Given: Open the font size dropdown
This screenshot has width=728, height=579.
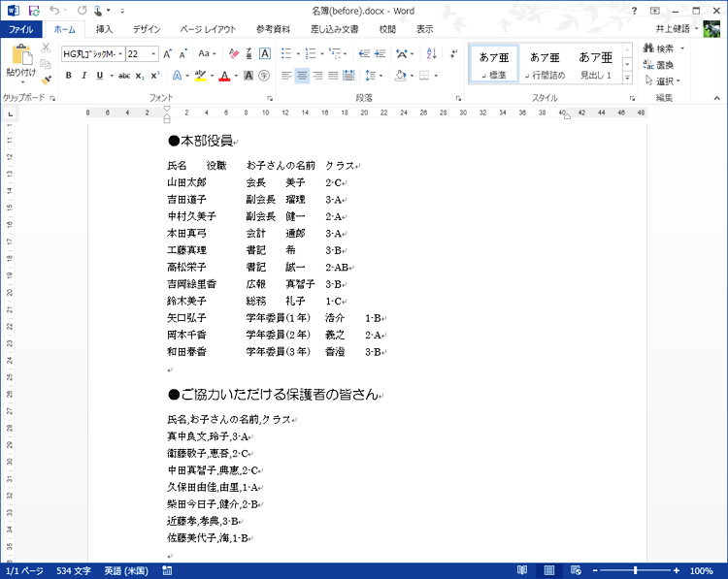Looking at the screenshot, I should pyautogui.click(x=153, y=53).
